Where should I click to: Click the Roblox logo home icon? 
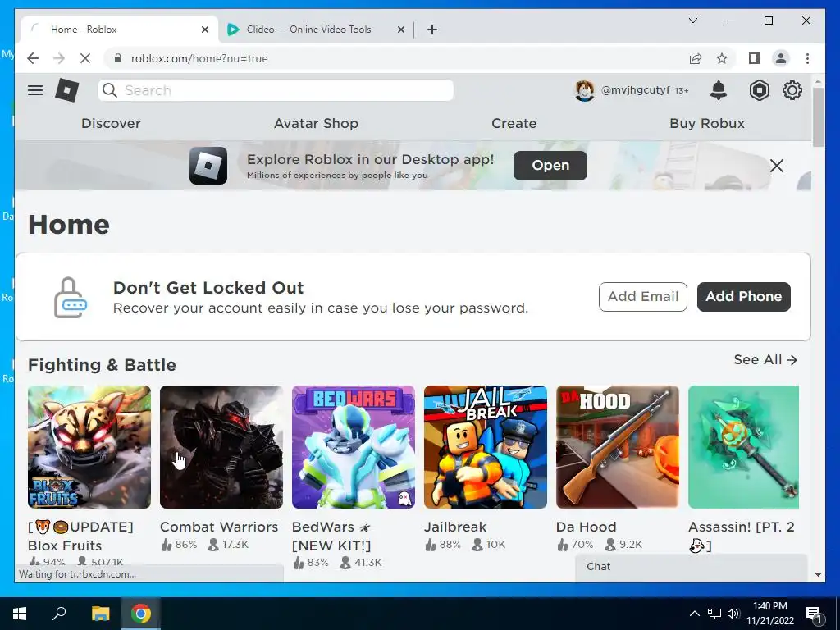pos(67,90)
